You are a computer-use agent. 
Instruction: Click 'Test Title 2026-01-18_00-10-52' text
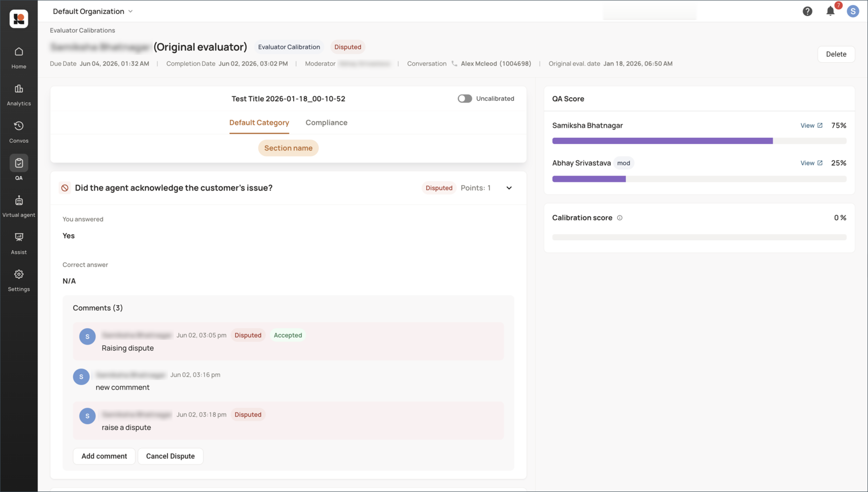(288, 99)
